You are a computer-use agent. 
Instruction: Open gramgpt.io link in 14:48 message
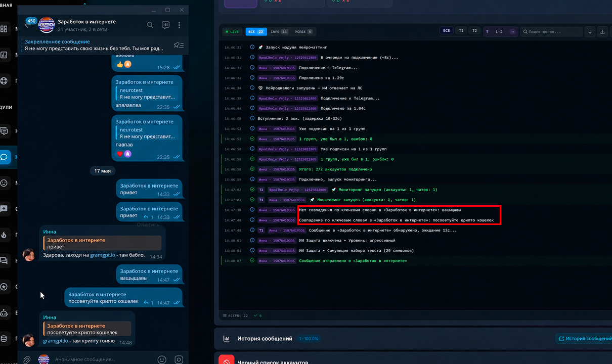[56, 341]
